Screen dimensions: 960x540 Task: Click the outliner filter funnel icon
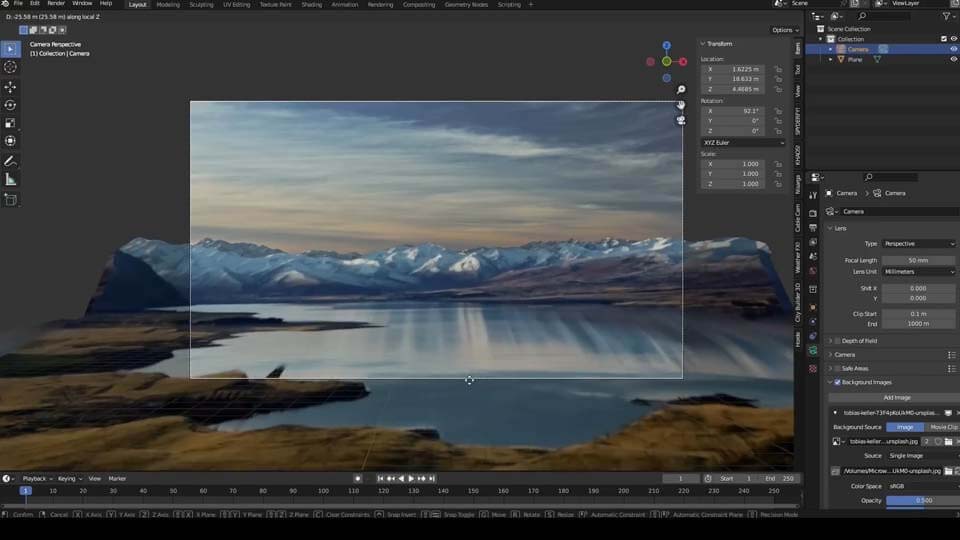[x=946, y=16]
